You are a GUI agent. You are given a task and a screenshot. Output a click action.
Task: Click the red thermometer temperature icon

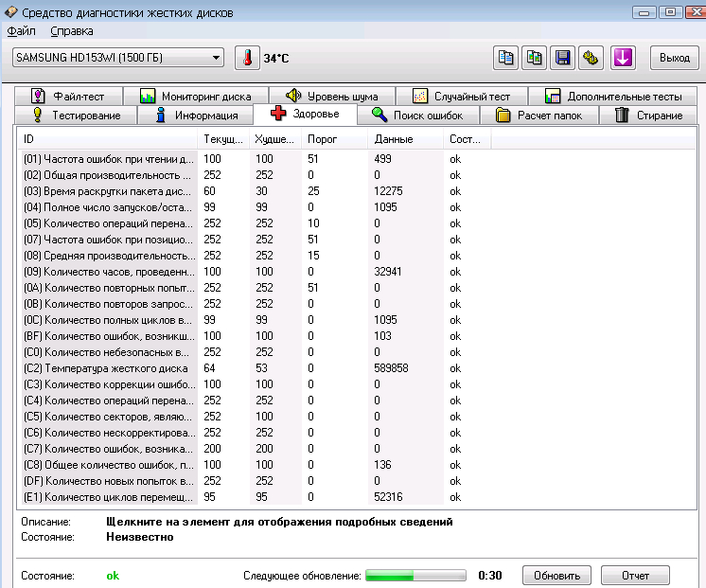(x=247, y=58)
